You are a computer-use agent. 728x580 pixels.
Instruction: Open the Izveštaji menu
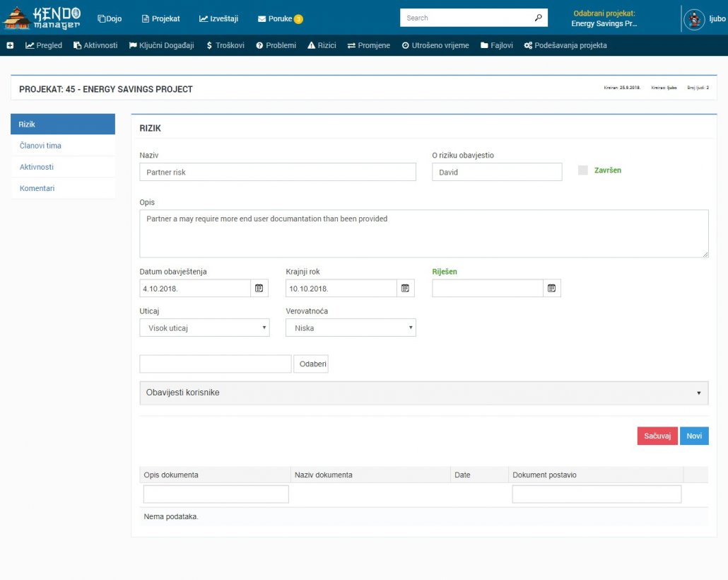tap(218, 18)
